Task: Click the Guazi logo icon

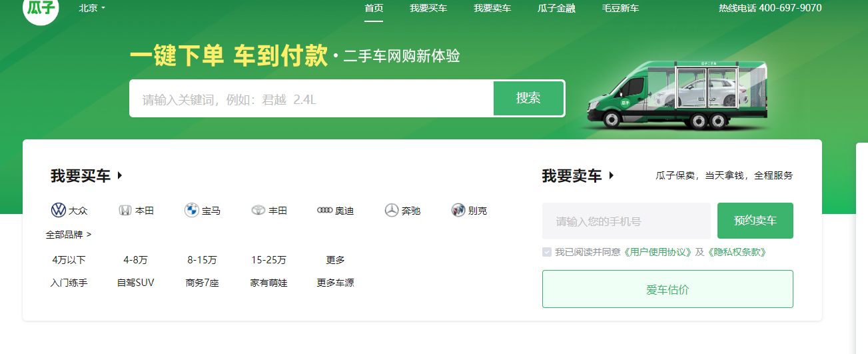Action: (x=41, y=8)
